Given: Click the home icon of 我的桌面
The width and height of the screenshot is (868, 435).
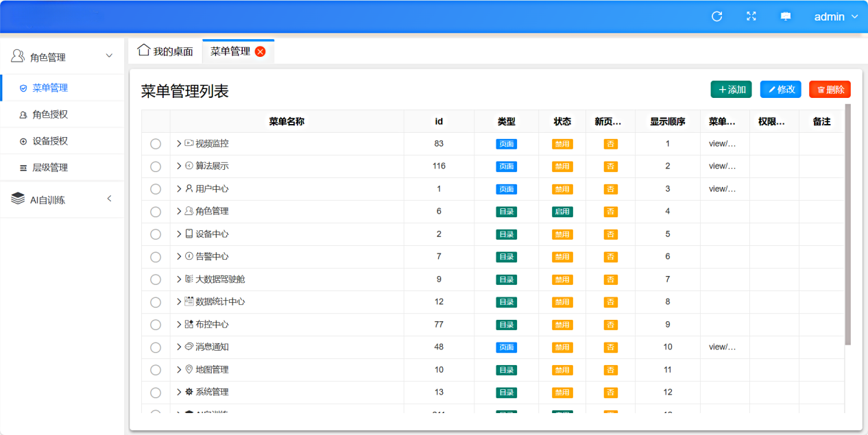Looking at the screenshot, I should [x=144, y=50].
